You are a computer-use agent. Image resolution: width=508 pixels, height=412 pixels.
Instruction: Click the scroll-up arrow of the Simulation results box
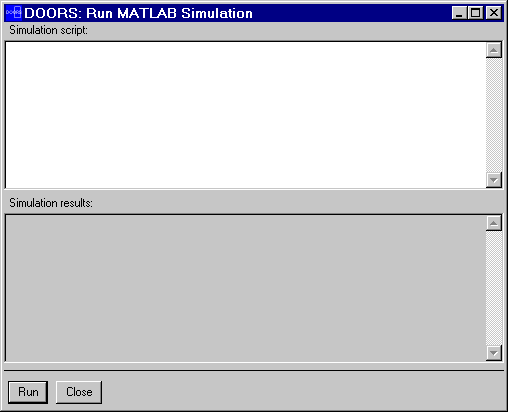click(x=494, y=223)
